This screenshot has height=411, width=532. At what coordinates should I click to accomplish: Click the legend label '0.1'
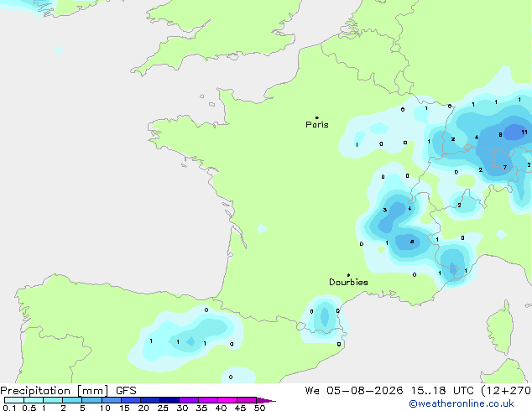coord(9,408)
